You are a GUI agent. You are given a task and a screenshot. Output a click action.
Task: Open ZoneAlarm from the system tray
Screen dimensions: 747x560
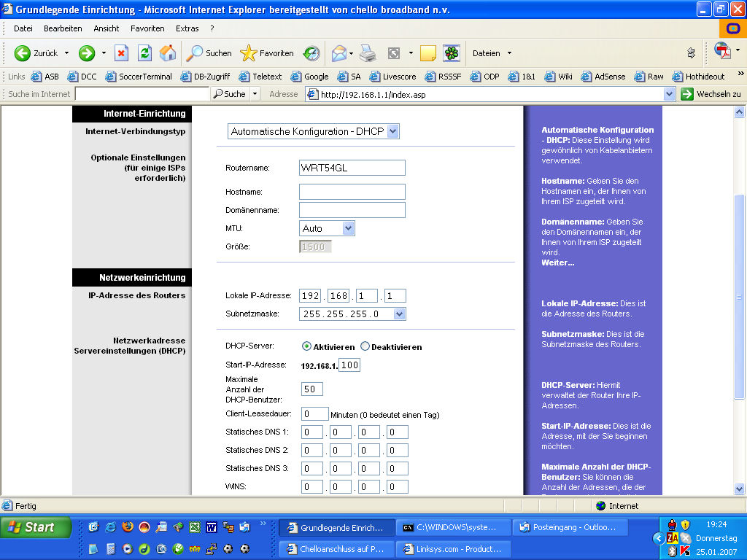pos(672,538)
